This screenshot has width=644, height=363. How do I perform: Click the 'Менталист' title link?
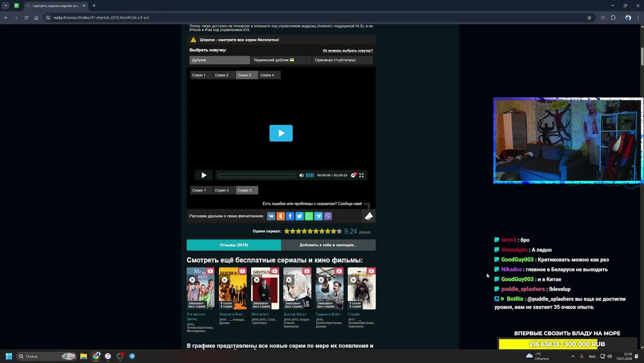260,314
